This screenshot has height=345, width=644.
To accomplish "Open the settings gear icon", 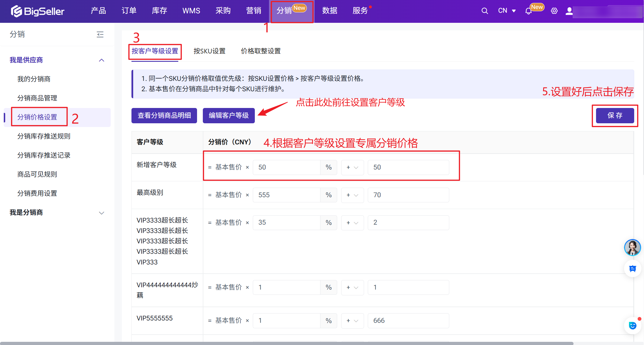I will pos(554,11).
